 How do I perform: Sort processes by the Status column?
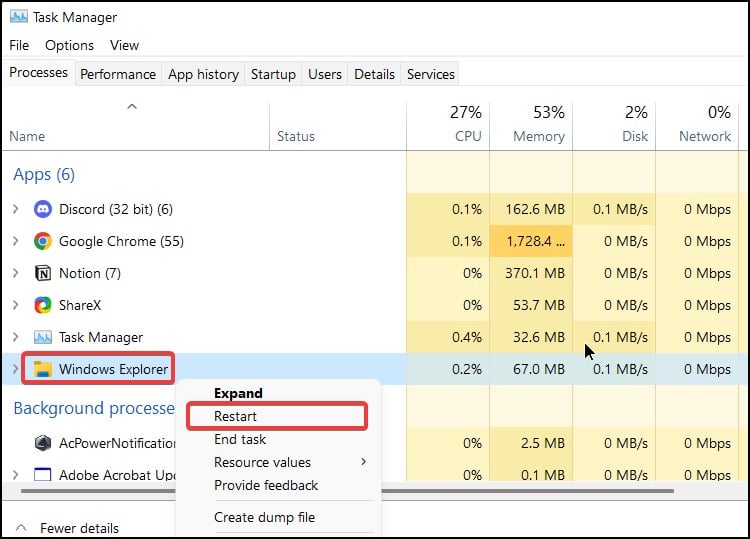pyautogui.click(x=338, y=125)
